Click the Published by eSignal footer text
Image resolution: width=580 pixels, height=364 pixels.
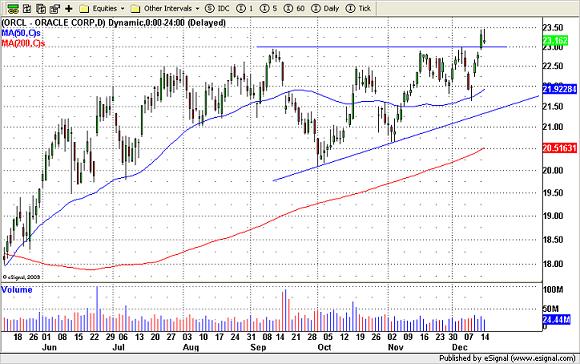tap(507, 358)
